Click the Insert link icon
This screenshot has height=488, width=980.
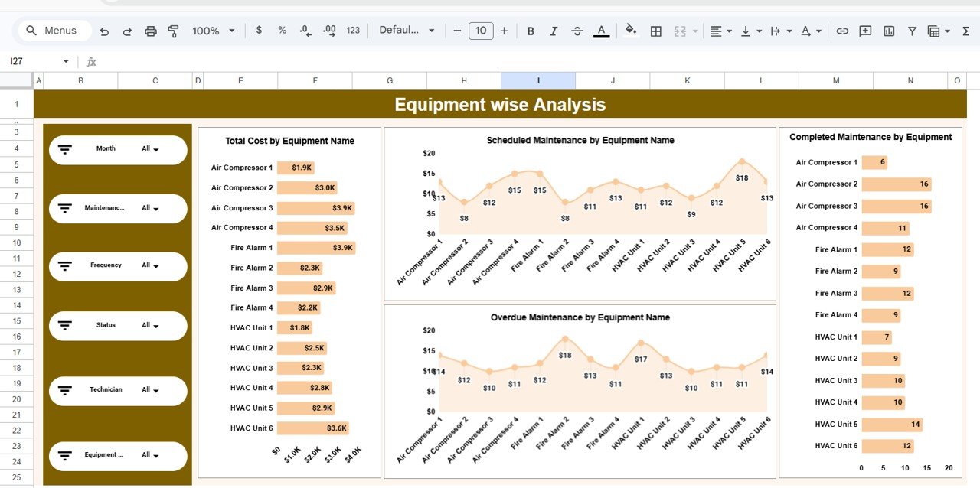(841, 31)
